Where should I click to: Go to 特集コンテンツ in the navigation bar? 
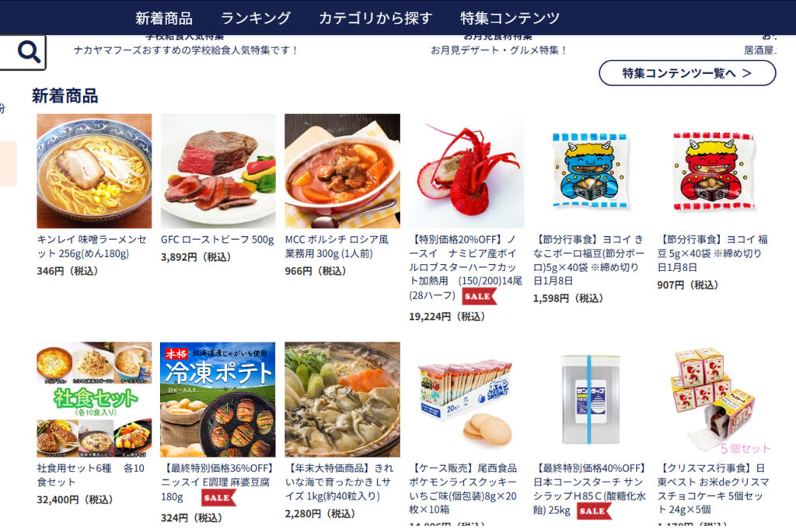pyautogui.click(x=510, y=19)
